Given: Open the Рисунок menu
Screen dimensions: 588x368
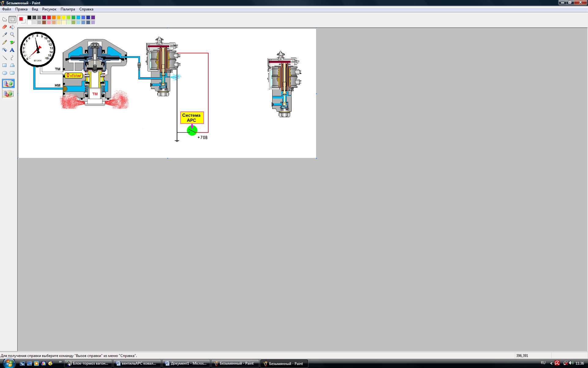Looking at the screenshot, I should click(x=49, y=9).
